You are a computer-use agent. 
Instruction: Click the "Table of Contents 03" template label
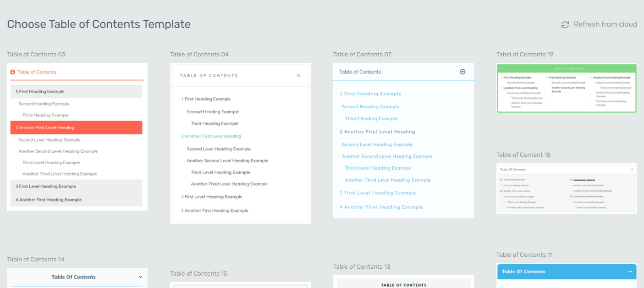pyautogui.click(x=36, y=55)
